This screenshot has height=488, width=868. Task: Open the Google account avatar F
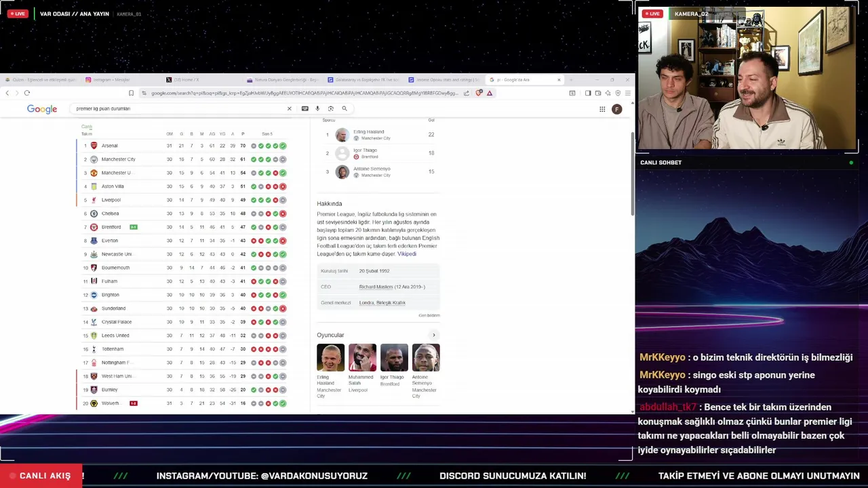(616, 109)
